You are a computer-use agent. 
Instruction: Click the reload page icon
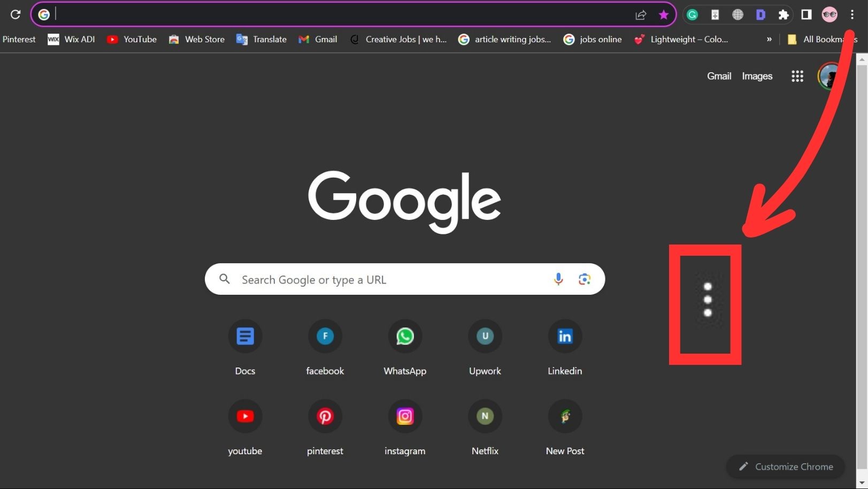[16, 14]
